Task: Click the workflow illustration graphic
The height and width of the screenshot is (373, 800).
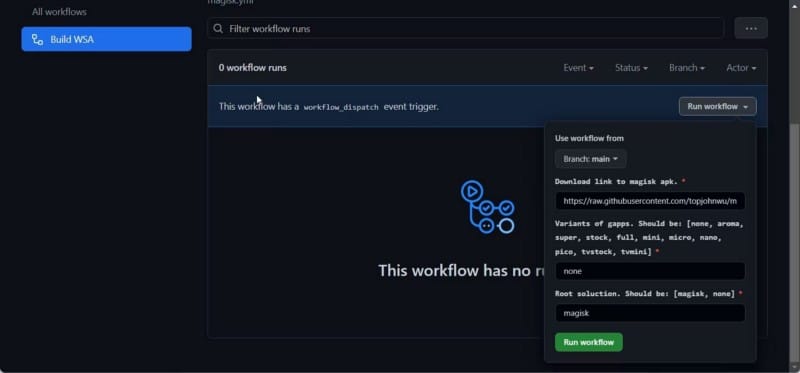Action: point(487,207)
